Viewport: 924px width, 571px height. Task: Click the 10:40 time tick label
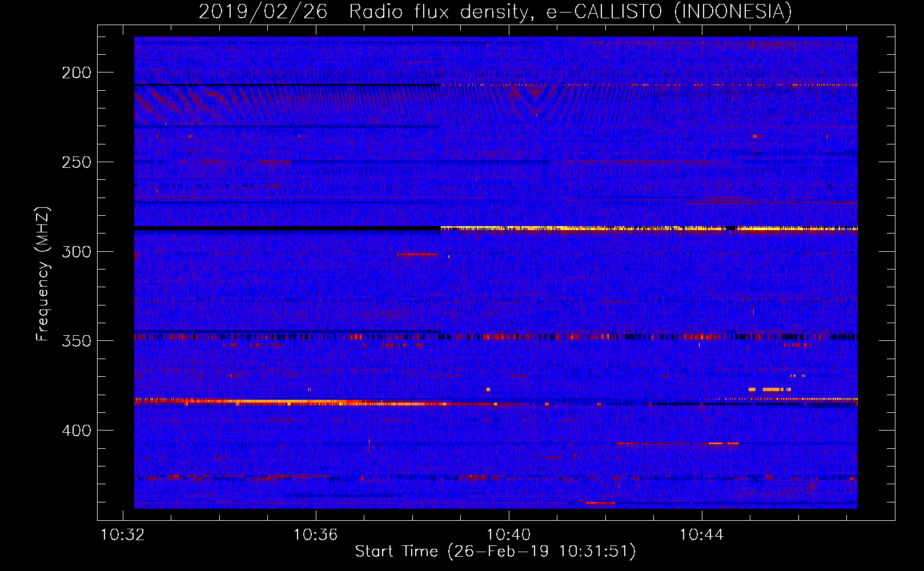509,535
